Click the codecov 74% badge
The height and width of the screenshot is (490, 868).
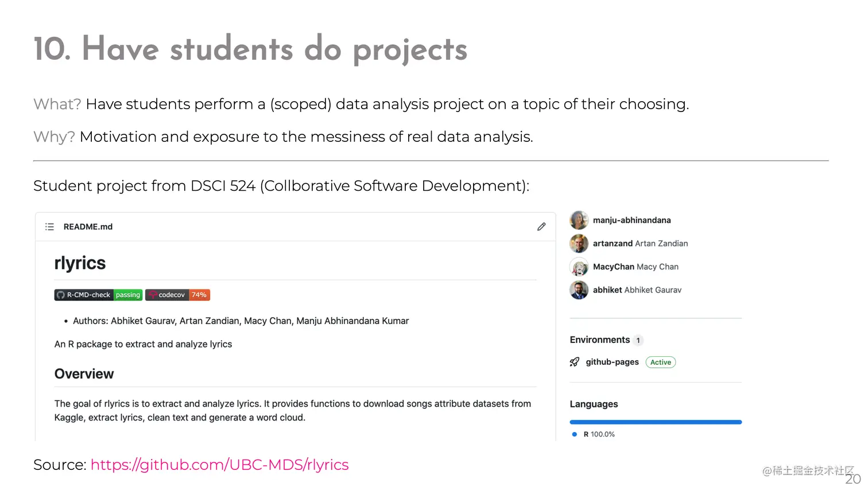[x=177, y=295]
